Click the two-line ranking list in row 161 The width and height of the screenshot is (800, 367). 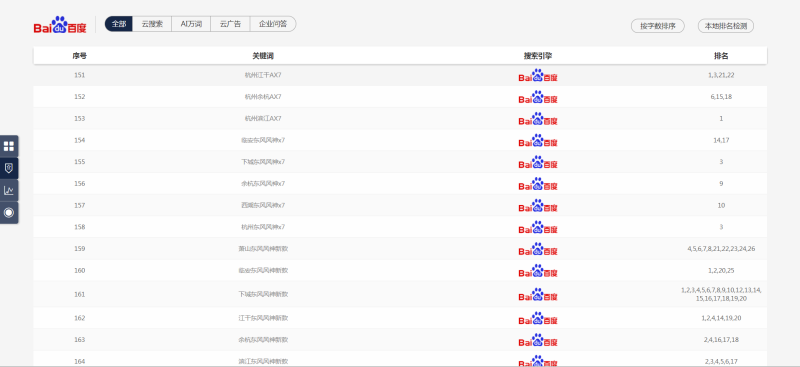coord(721,294)
